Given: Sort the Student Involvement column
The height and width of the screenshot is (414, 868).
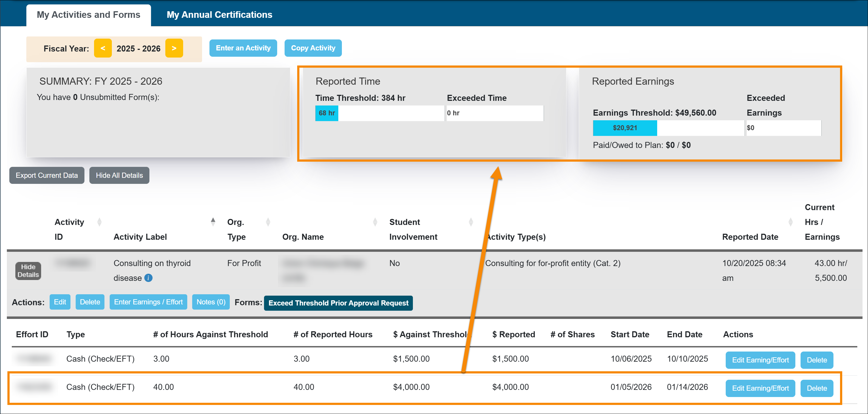Looking at the screenshot, I should (x=470, y=222).
